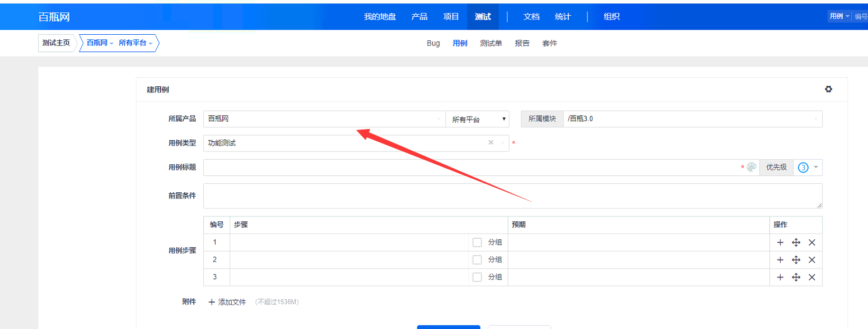Switch to the Bug tab

coord(433,43)
